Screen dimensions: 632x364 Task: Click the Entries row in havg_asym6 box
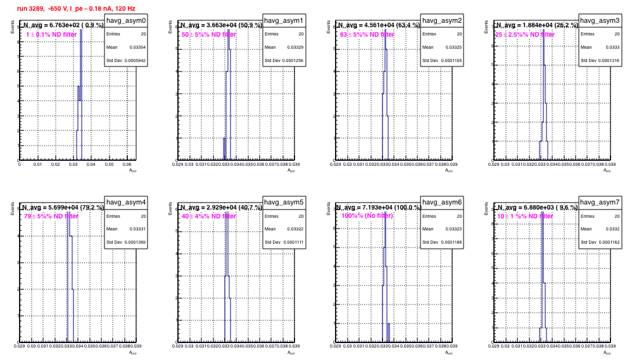tap(442, 216)
